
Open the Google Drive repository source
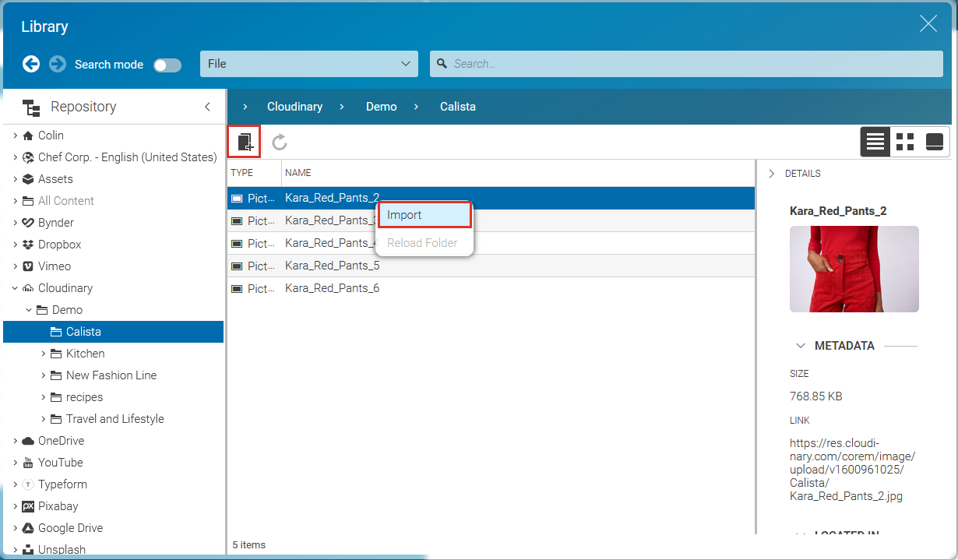[x=69, y=527]
